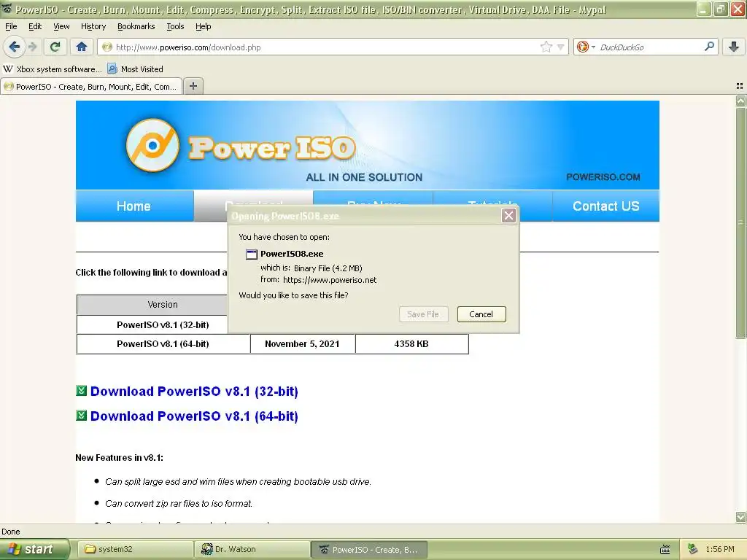This screenshot has height=560, width=747.
Task: Click the POWERISO.COM banner text
Action: 603,177
